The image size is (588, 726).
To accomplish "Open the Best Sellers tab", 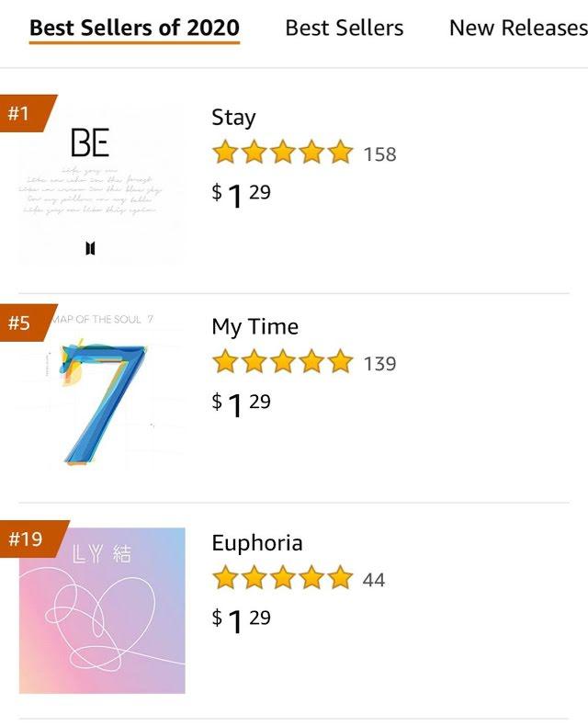I will [x=344, y=28].
